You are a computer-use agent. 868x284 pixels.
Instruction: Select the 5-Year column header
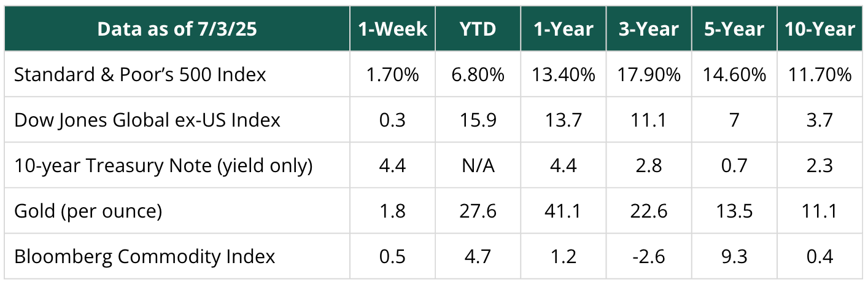click(x=733, y=29)
